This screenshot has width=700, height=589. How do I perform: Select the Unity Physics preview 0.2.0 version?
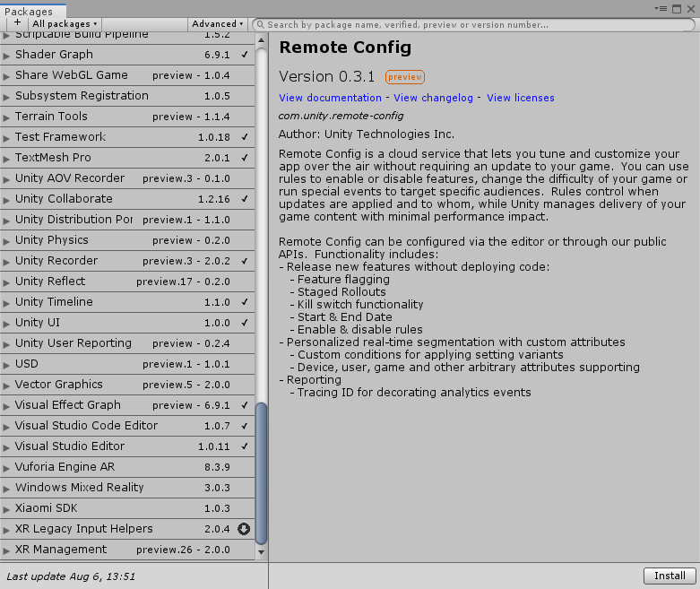pos(191,240)
